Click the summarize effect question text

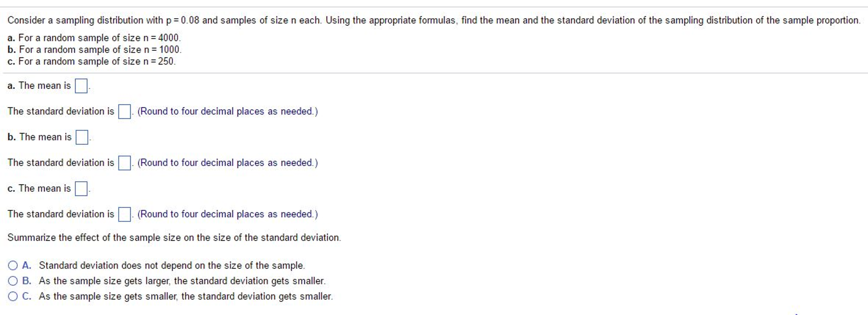tap(174, 238)
